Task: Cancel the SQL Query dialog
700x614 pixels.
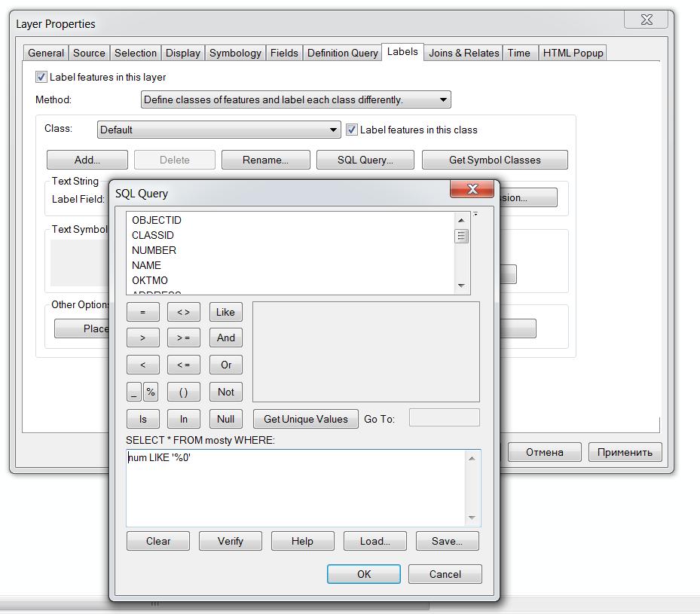Action: click(x=445, y=574)
